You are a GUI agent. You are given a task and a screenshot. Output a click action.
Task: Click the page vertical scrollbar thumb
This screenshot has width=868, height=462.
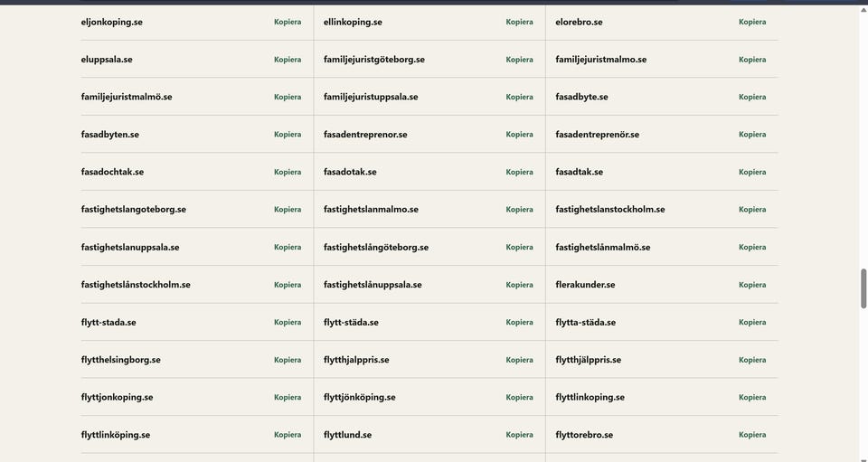pyautogui.click(x=863, y=288)
